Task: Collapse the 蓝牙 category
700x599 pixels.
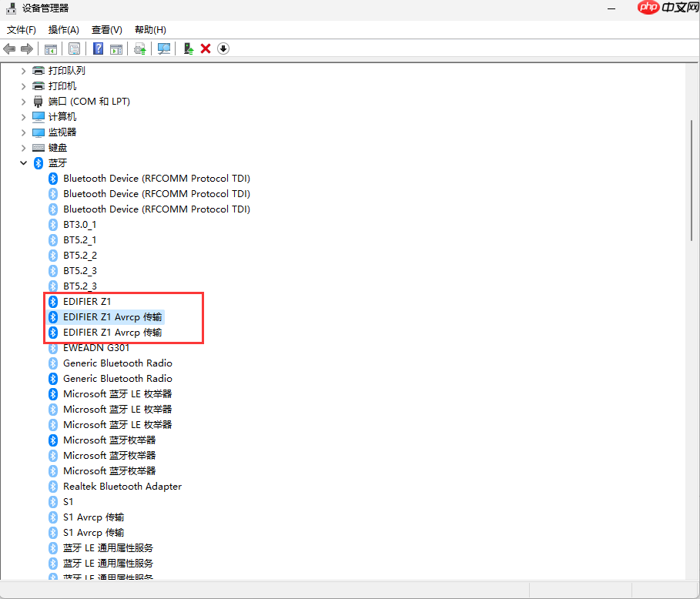Action: pyautogui.click(x=24, y=162)
